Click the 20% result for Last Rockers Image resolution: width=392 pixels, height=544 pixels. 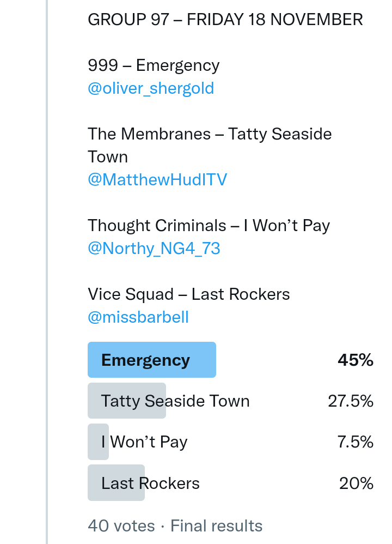[x=356, y=483]
